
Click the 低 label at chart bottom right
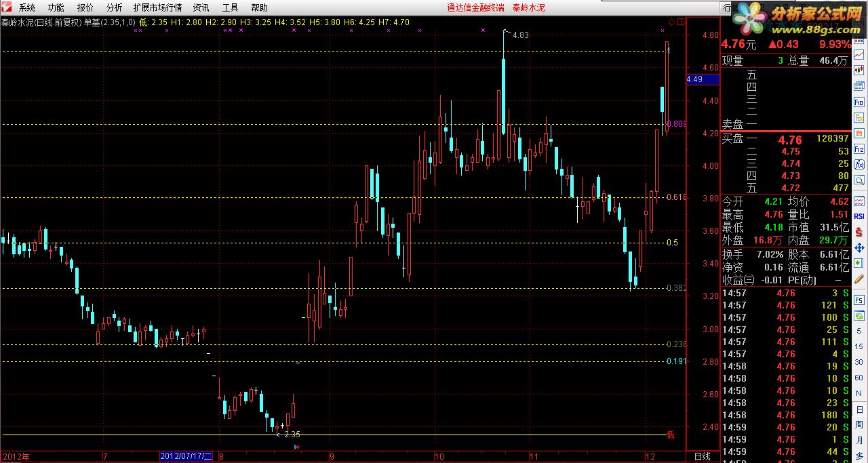(x=671, y=434)
